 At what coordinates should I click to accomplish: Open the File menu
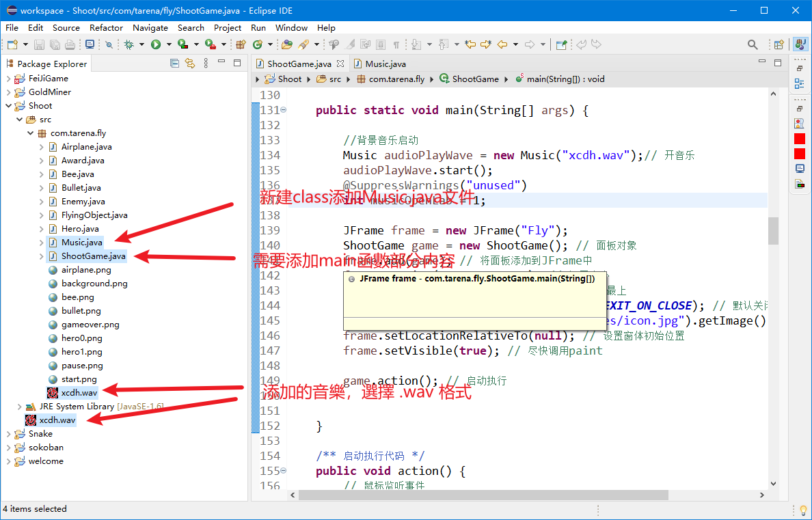12,27
